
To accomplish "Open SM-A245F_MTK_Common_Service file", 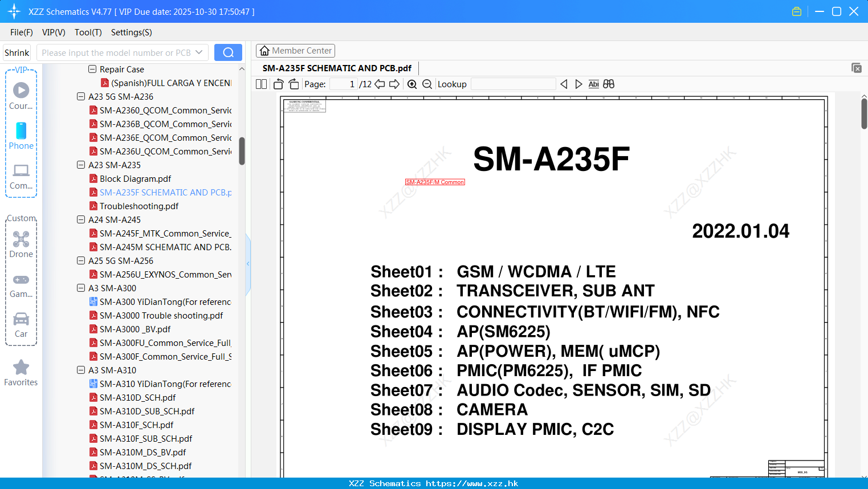I will [x=165, y=233].
